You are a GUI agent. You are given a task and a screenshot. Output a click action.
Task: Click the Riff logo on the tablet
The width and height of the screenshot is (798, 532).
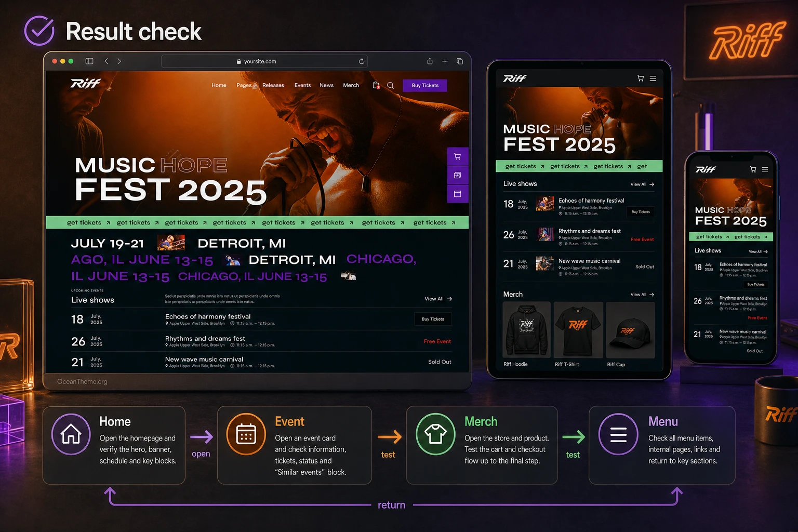click(515, 78)
